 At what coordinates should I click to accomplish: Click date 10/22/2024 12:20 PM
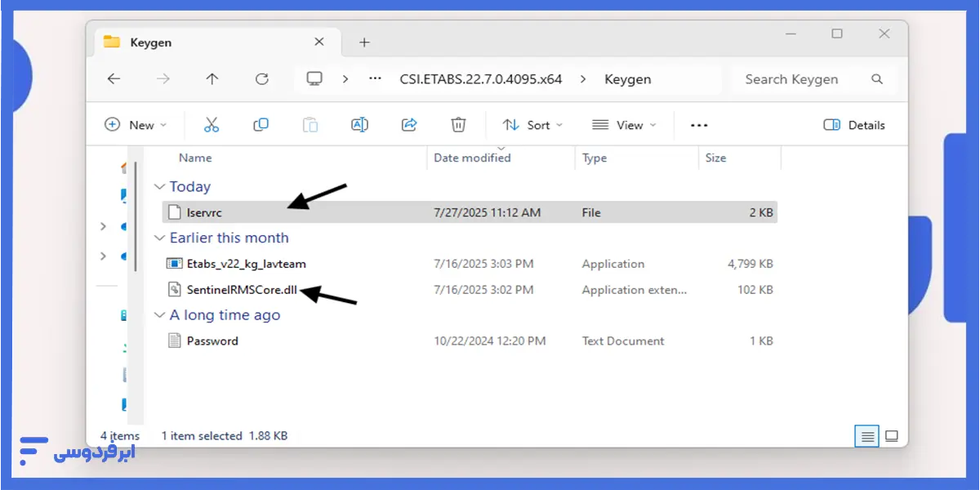point(490,341)
